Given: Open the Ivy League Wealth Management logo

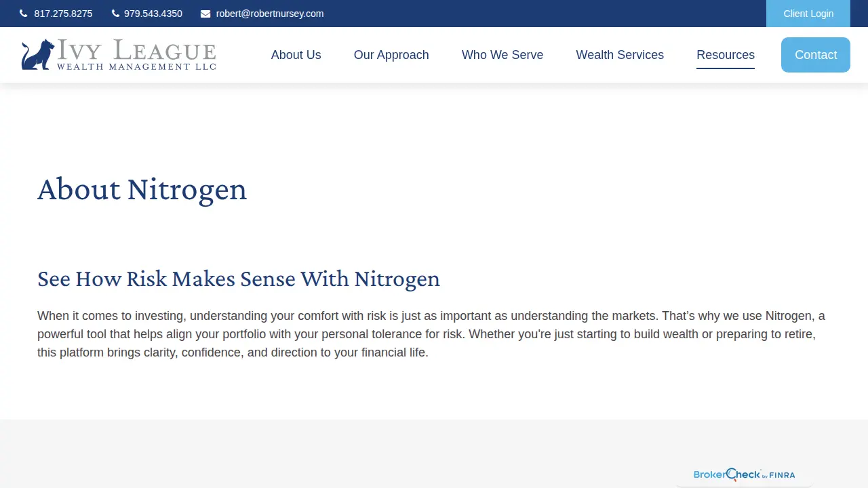Looking at the screenshot, I should [119, 55].
